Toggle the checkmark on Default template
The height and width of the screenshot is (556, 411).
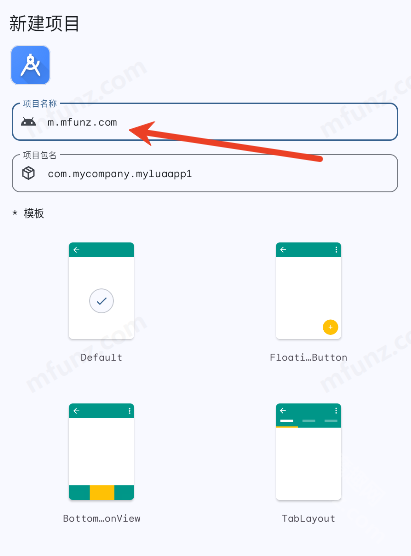pos(101,301)
